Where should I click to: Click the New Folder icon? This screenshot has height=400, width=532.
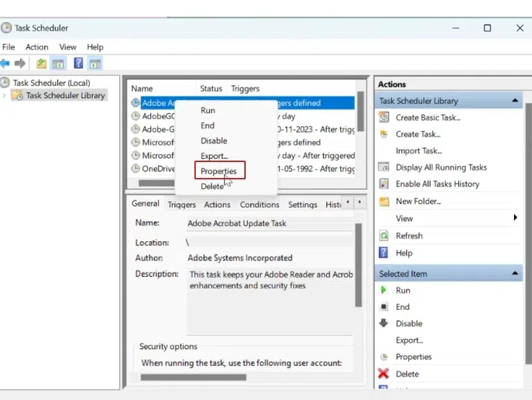pyautogui.click(x=384, y=201)
